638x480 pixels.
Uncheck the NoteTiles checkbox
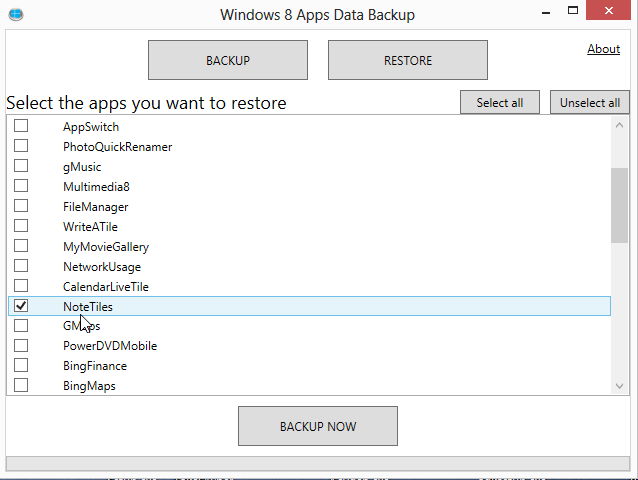click(x=21, y=305)
